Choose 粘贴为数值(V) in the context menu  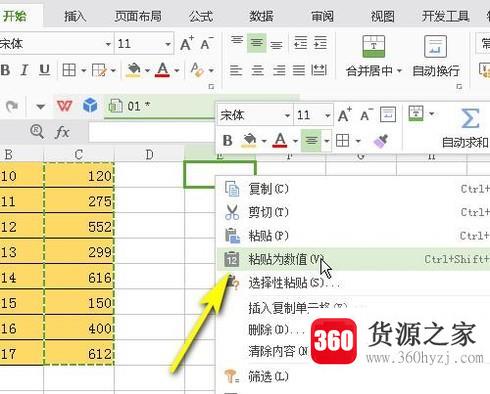353,259
